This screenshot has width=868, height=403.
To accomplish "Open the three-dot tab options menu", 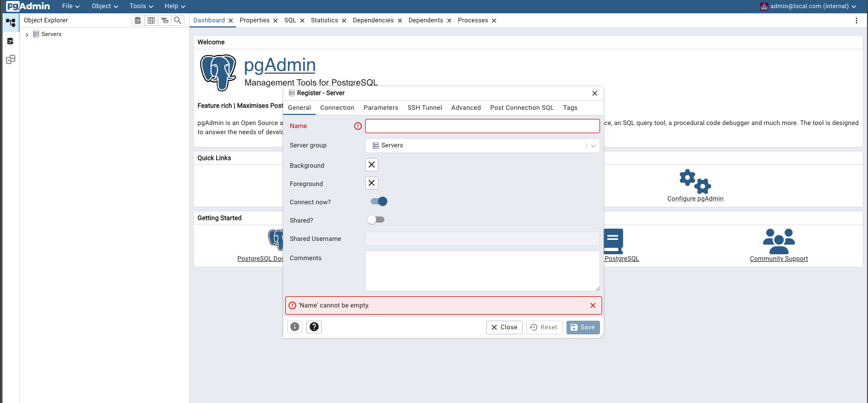I will click(x=857, y=21).
